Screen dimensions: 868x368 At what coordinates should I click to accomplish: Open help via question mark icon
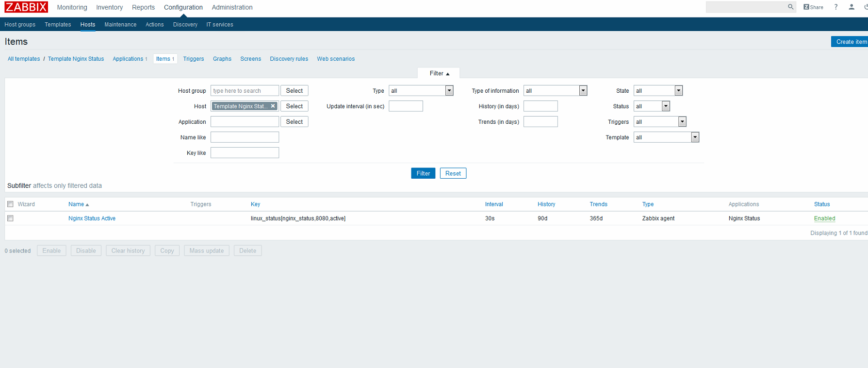pos(835,7)
